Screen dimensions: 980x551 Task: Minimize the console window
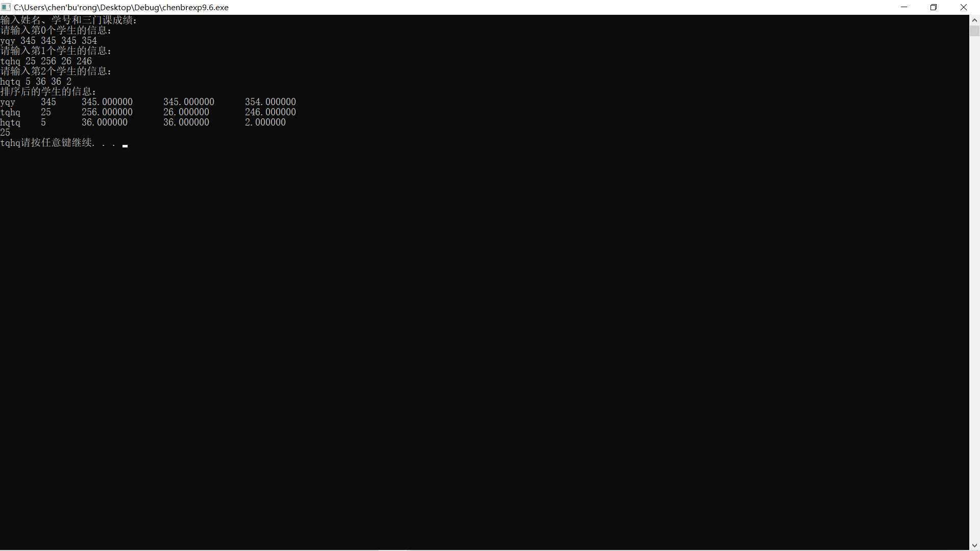[x=904, y=7]
